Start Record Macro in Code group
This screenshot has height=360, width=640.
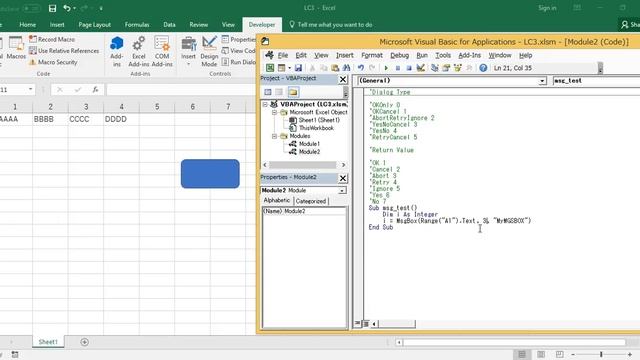point(52,39)
